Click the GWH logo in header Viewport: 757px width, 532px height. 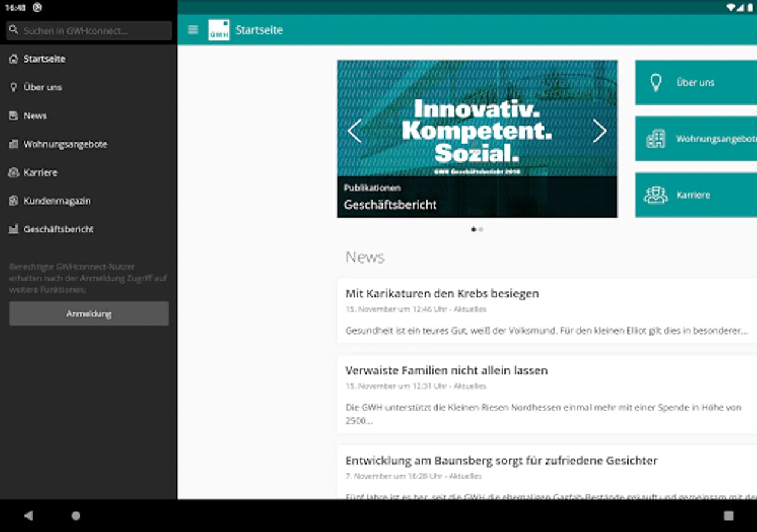coord(219,30)
